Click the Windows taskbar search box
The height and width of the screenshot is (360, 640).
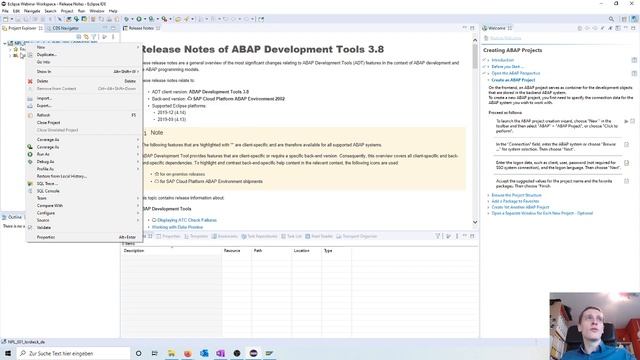[x=73, y=353]
